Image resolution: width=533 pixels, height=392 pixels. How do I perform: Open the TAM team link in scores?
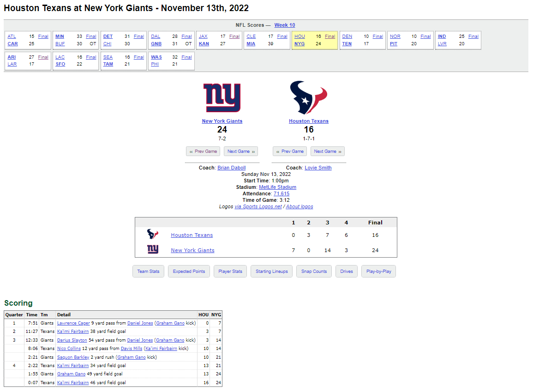click(108, 64)
